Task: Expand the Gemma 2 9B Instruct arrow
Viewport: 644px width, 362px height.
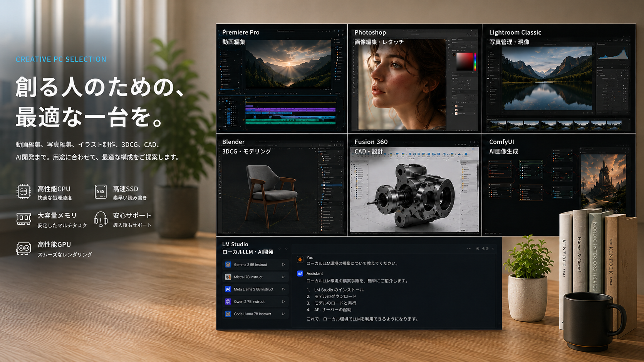Action: [283, 265]
